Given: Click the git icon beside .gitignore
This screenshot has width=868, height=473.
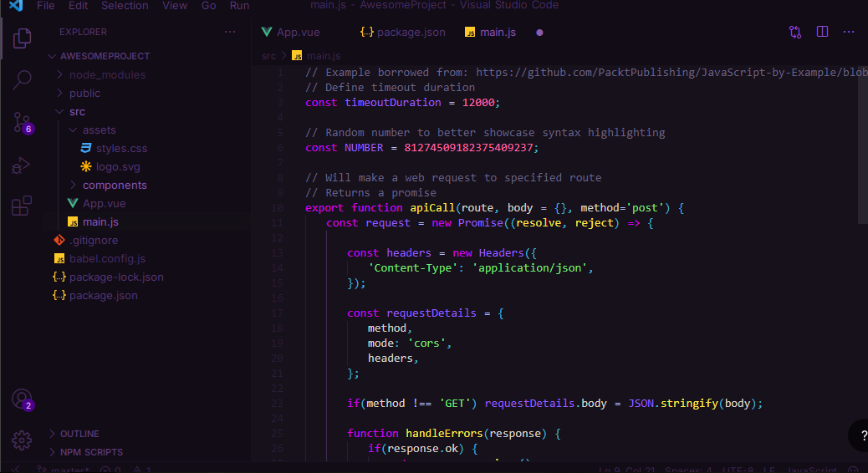Looking at the screenshot, I should (x=59, y=240).
